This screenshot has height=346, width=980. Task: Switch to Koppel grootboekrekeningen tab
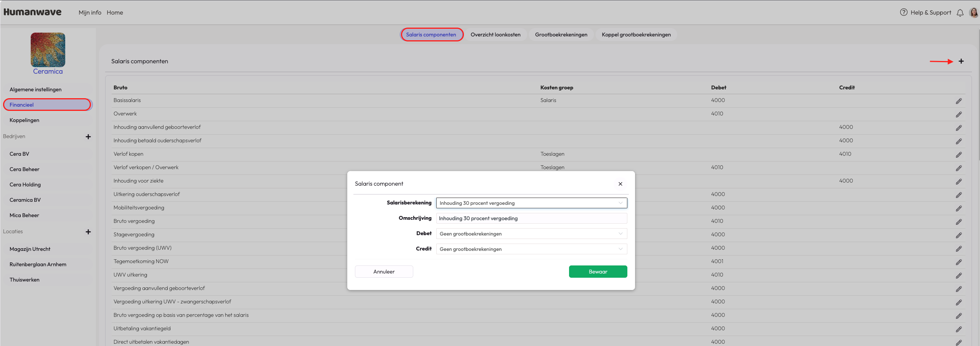636,35
